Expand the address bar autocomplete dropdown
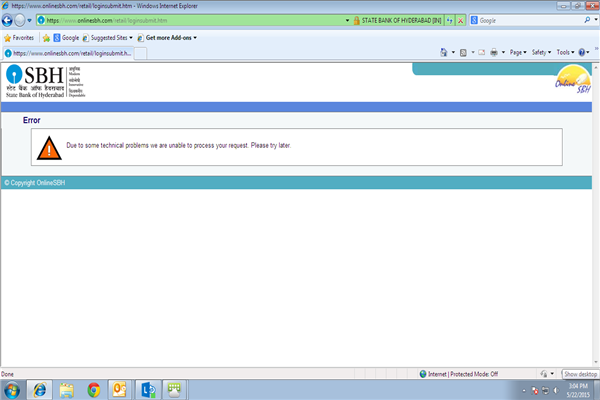This screenshot has height=400, width=600. coord(347,20)
